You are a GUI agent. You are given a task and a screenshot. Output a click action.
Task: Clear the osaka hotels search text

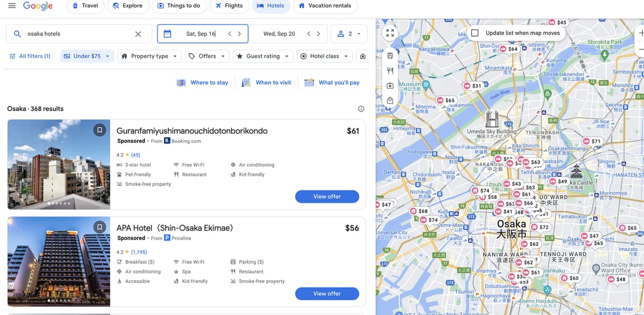138,34
